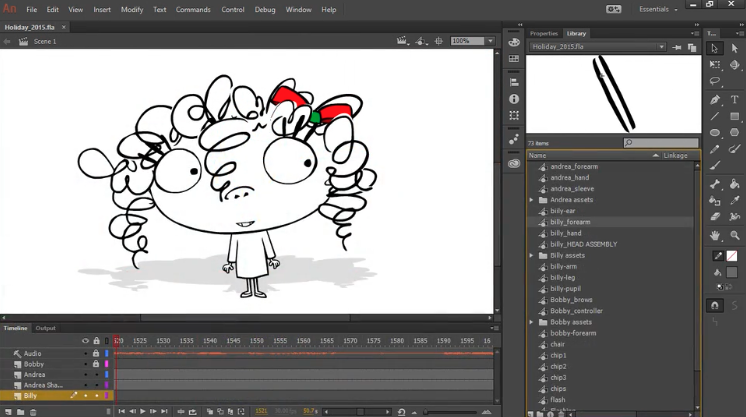Select the Oval tool

pos(715,132)
